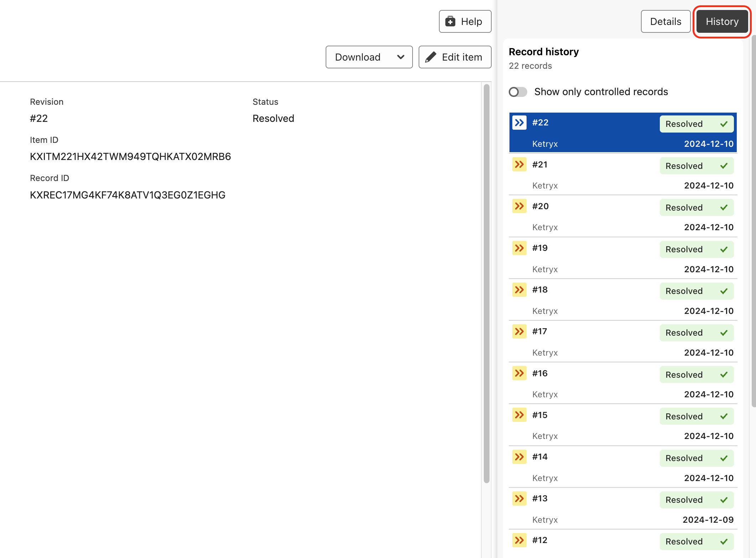This screenshot has height=558, width=756.
Task: Select record #17 in history list
Action: [623, 341]
